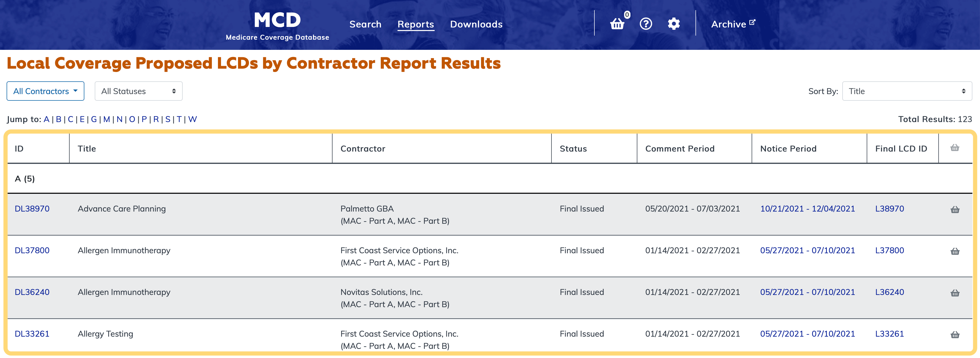Add DL37800 row to basket
The image size is (980, 358).
click(955, 251)
